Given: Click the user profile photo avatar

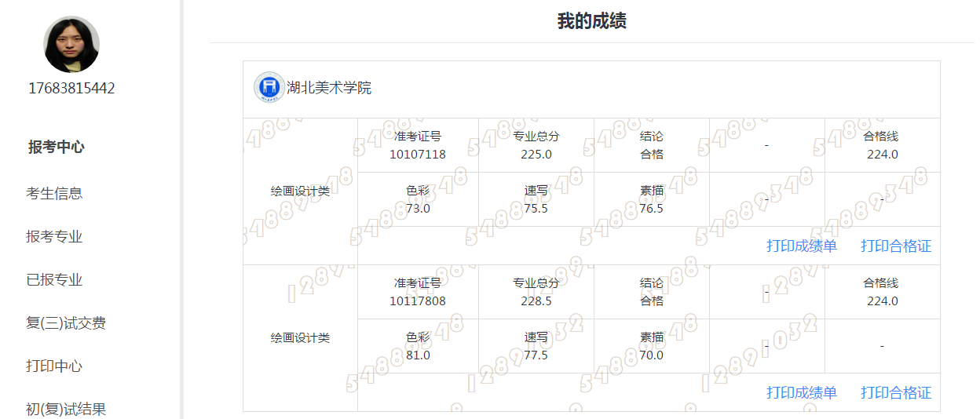Looking at the screenshot, I should point(71,45).
